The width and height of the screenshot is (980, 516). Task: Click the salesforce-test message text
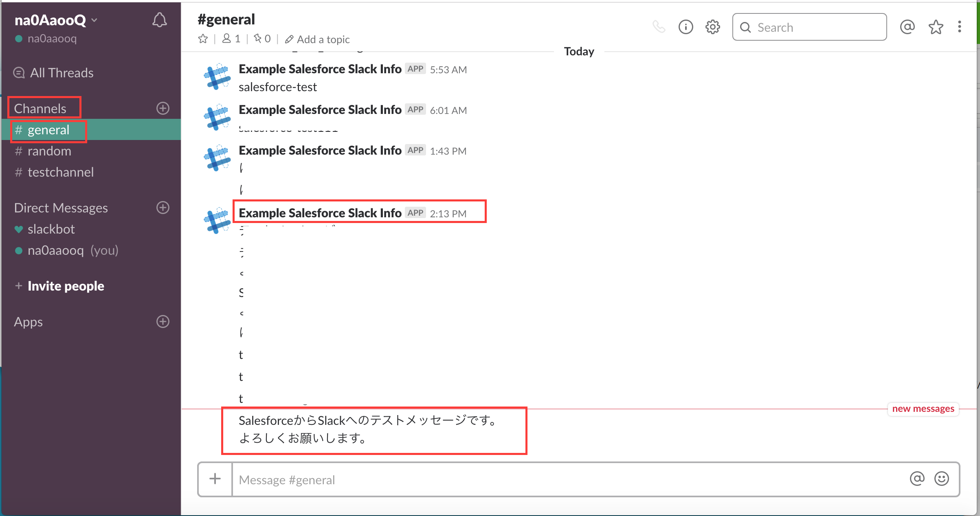coord(278,87)
